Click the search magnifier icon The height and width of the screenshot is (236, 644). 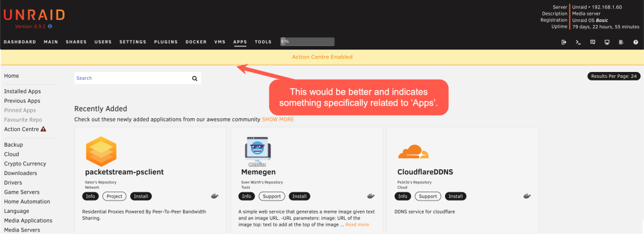194,78
